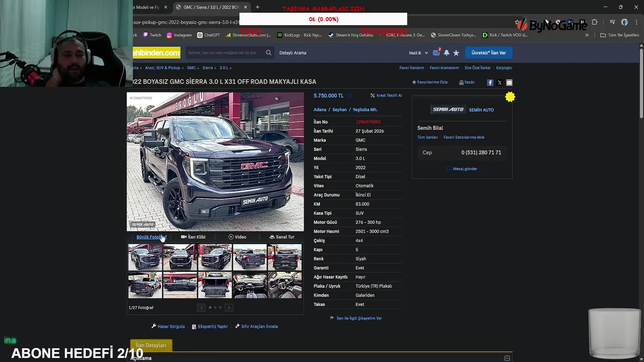Open the ChatGPT bookmark
This screenshot has width=644, height=362.
(209, 35)
